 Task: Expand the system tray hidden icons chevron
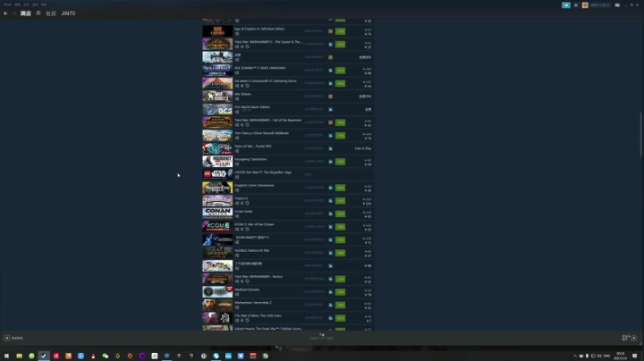coord(575,356)
